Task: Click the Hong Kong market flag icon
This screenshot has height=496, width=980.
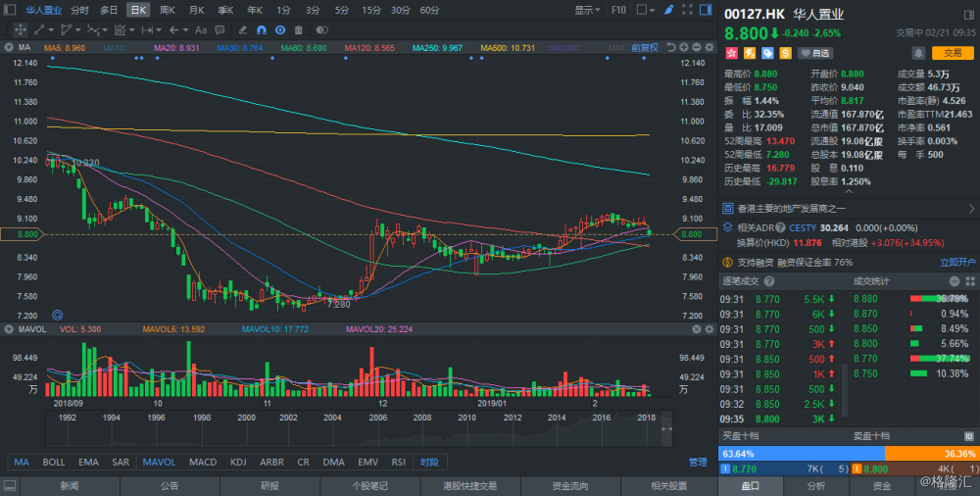Action: [x=731, y=53]
